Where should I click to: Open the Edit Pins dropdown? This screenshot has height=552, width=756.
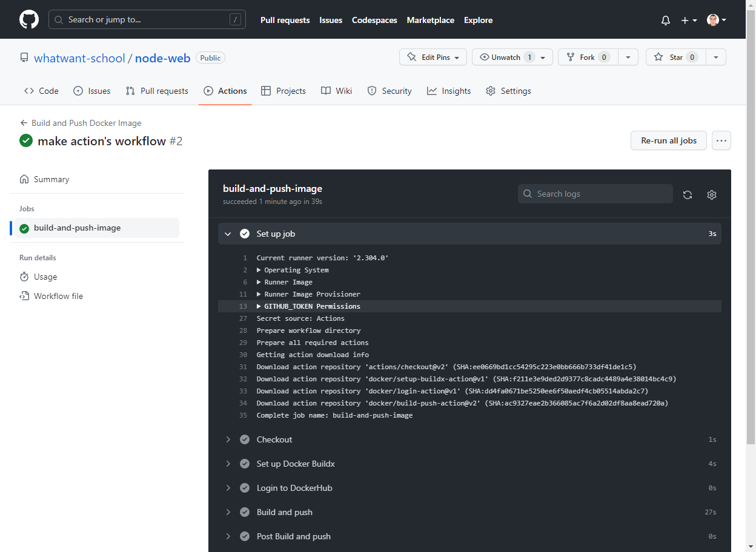[433, 57]
